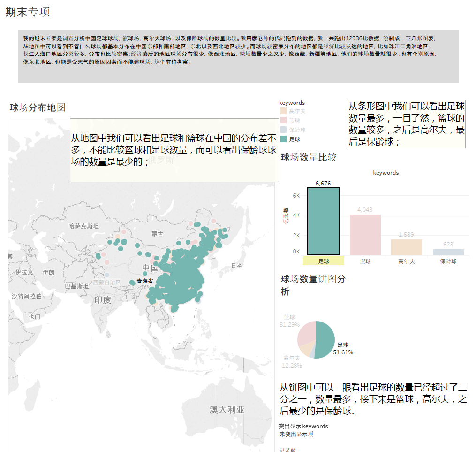Viewport: 476px width, 452px height.
Task: Click the 沙特阿拉伯 map label
Action: coord(26,296)
